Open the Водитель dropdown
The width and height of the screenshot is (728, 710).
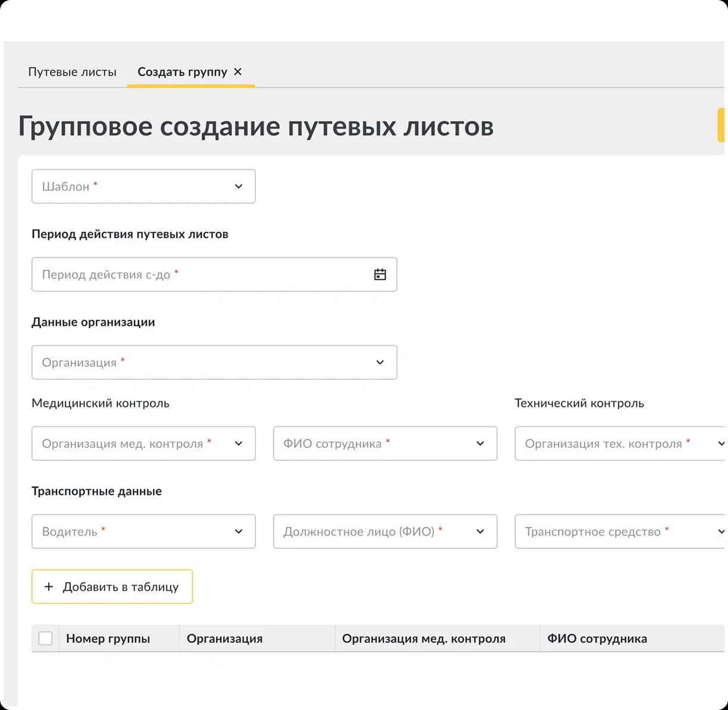143,531
